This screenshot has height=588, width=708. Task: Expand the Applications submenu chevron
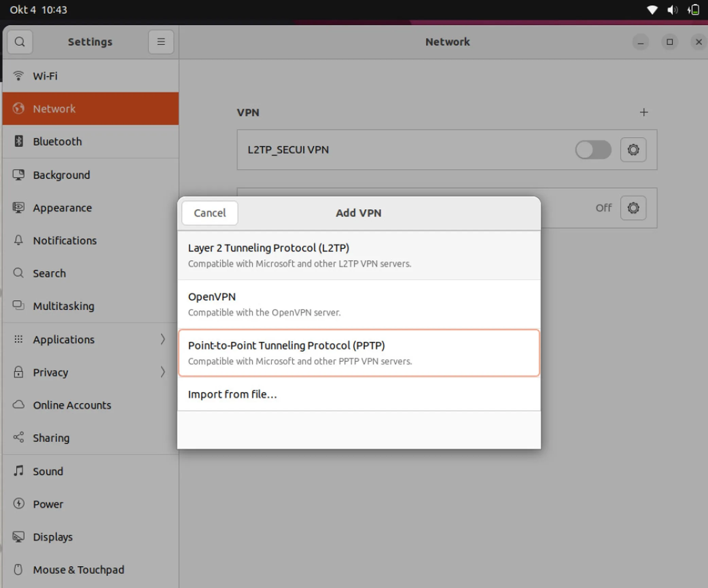point(163,339)
